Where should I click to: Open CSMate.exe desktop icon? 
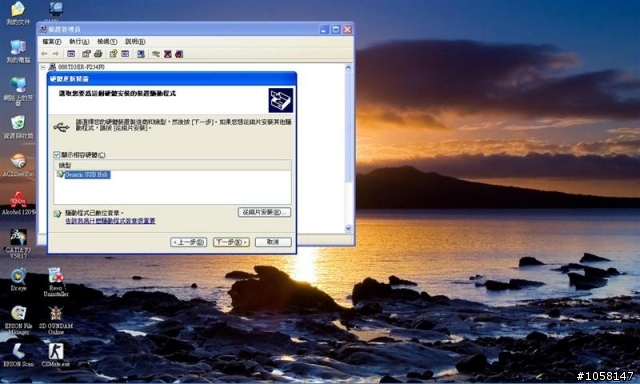point(56,355)
